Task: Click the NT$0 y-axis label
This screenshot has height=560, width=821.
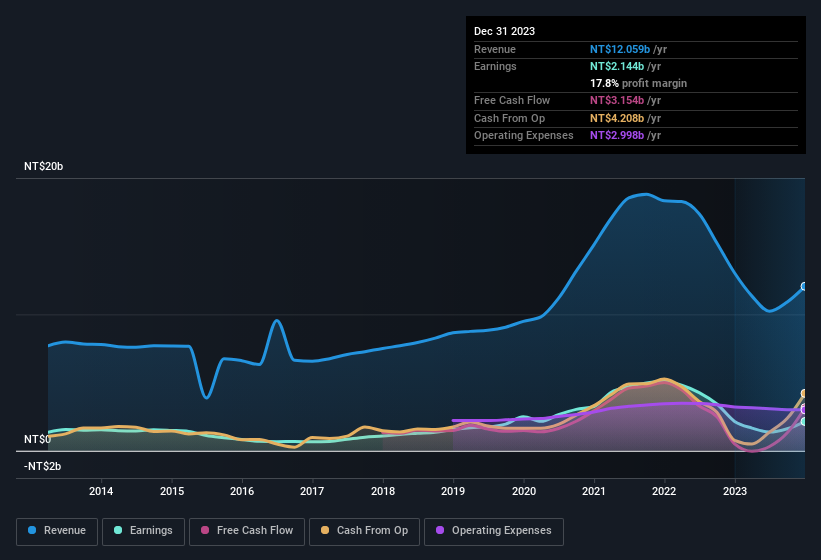Action: [x=37, y=439]
